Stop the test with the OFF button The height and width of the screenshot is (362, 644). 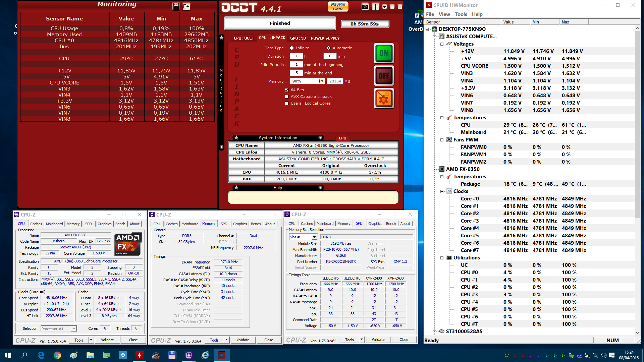[384, 76]
